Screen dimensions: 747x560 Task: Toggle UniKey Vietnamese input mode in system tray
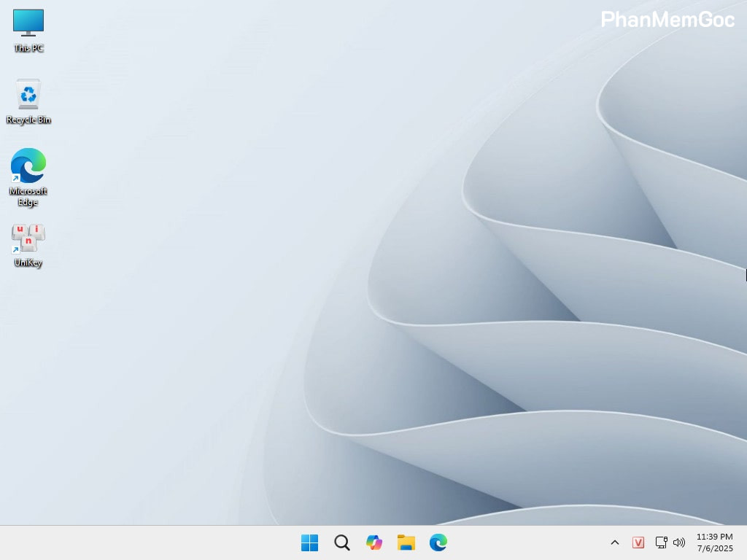(x=638, y=542)
